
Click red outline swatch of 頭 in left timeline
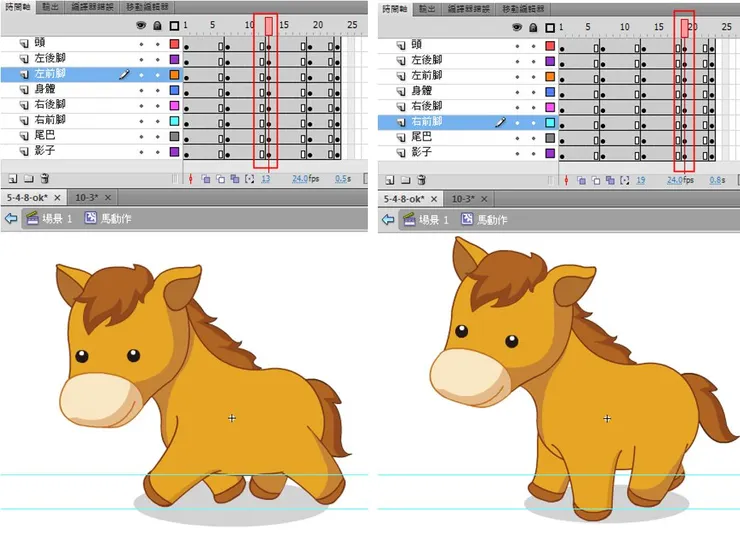coord(175,44)
